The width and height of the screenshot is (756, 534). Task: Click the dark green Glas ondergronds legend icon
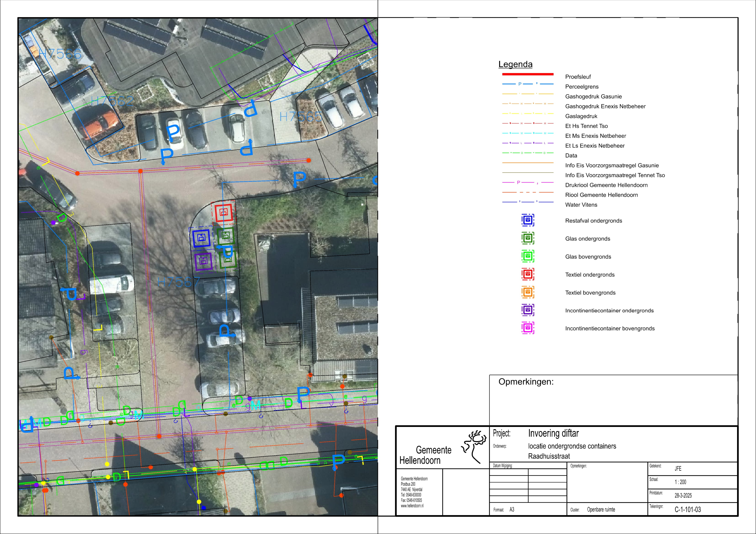(x=527, y=238)
